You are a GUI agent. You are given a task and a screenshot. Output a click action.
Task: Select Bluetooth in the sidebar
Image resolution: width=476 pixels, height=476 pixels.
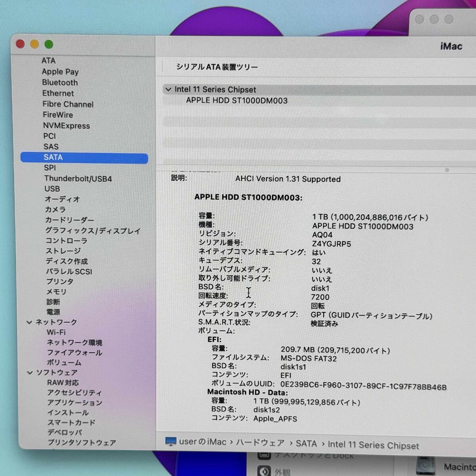click(60, 83)
